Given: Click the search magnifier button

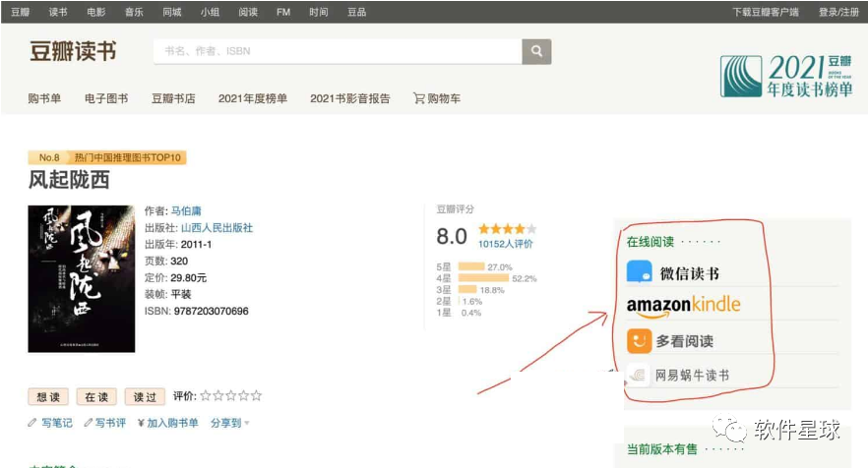Looking at the screenshot, I should [x=536, y=51].
